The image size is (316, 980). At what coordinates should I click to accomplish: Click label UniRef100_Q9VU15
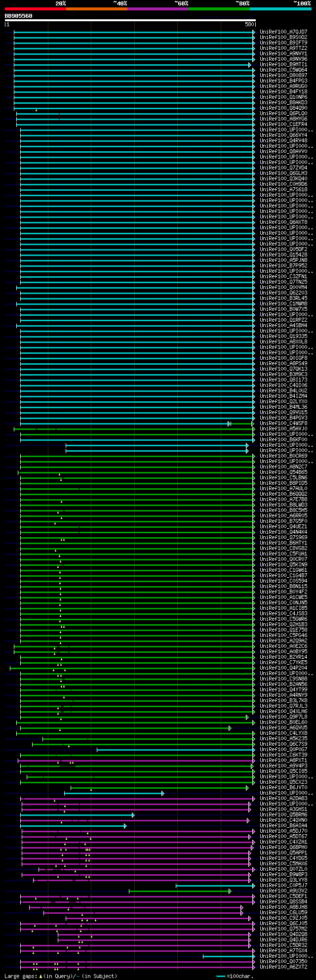pos(283,413)
